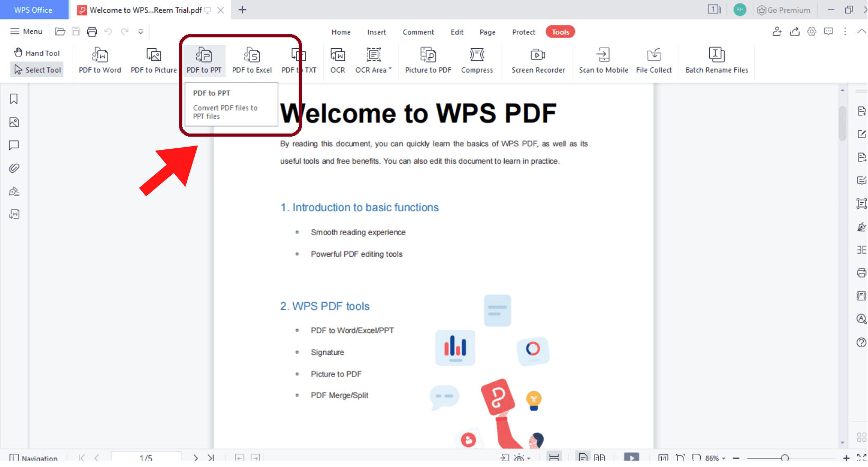This screenshot has height=467, width=868.
Task: Launch the PDF to Excel converter
Action: (252, 60)
